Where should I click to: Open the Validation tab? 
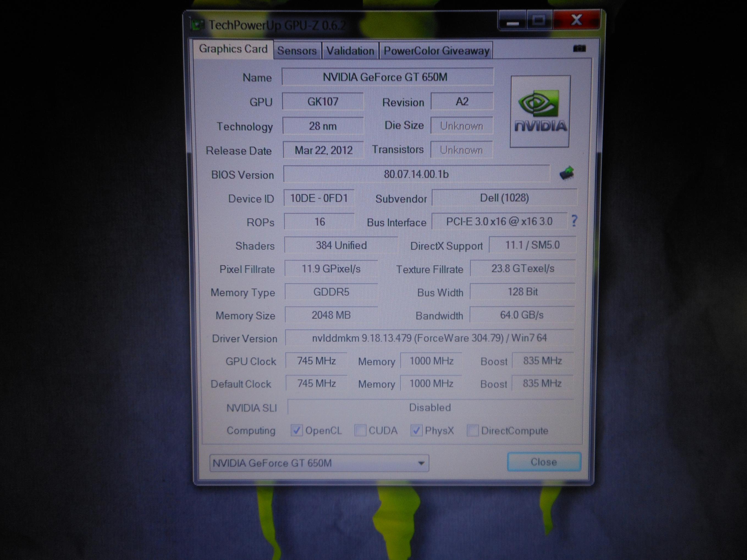tap(350, 51)
